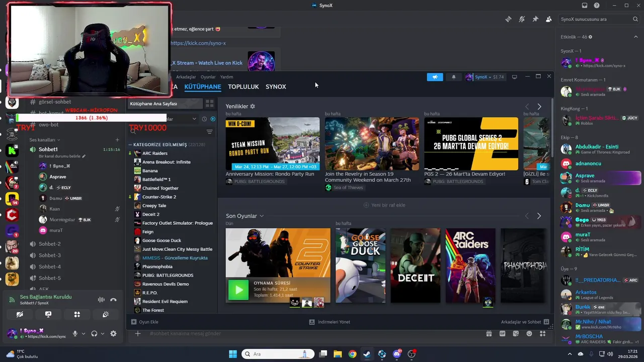This screenshot has width=644, height=362.
Task: Open Discord user settings gear
Action: click(x=113, y=333)
